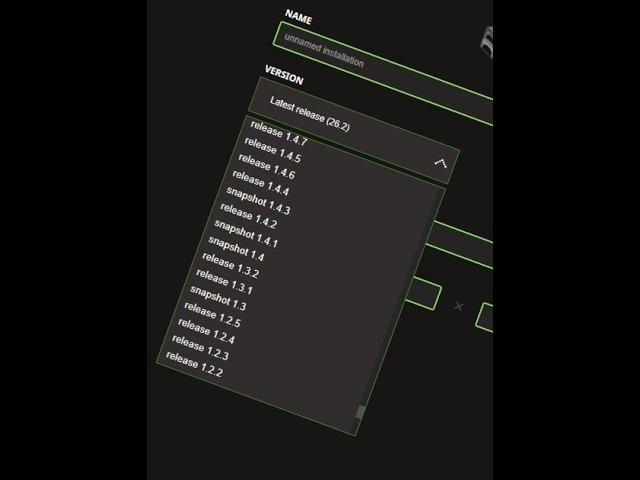Pick snapshot 1.4 entry
Viewport: 640px width, 480px height.
tap(236, 248)
